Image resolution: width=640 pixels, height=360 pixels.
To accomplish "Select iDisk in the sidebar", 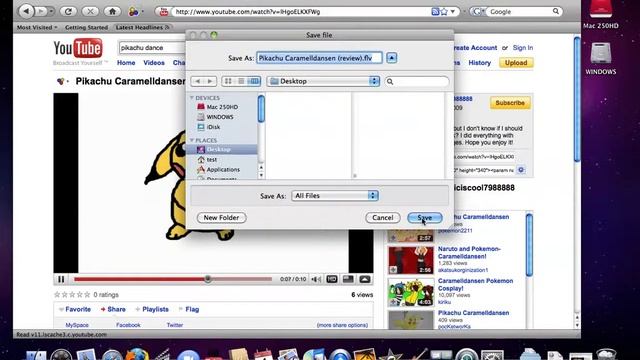I will pos(213,127).
